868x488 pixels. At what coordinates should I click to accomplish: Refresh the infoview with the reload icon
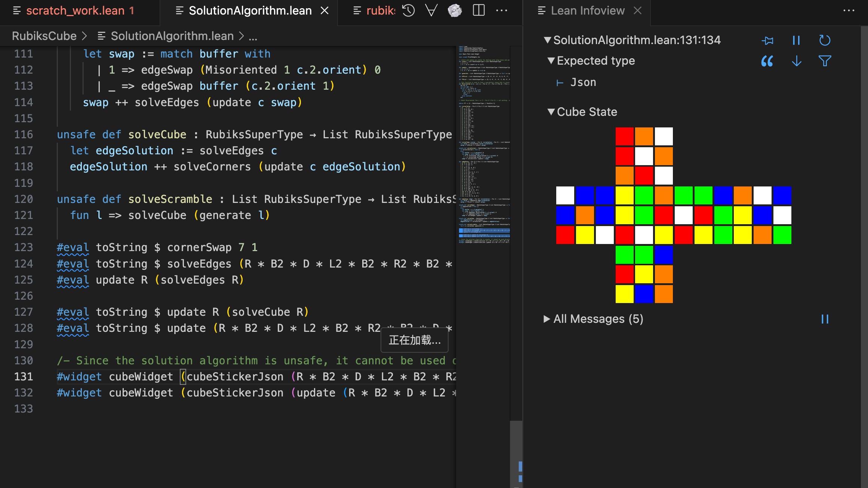pos(824,40)
